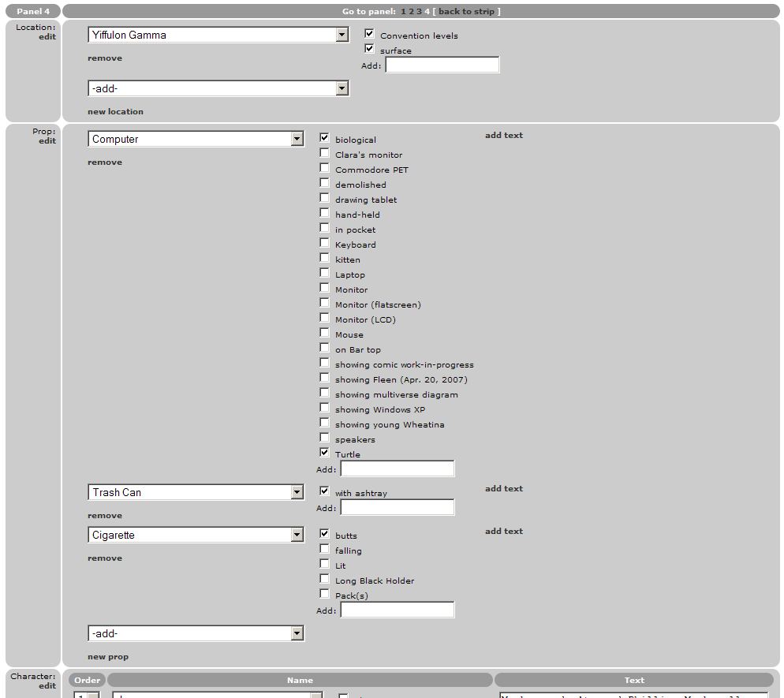Uncheck the biological checkbox

[324, 138]
